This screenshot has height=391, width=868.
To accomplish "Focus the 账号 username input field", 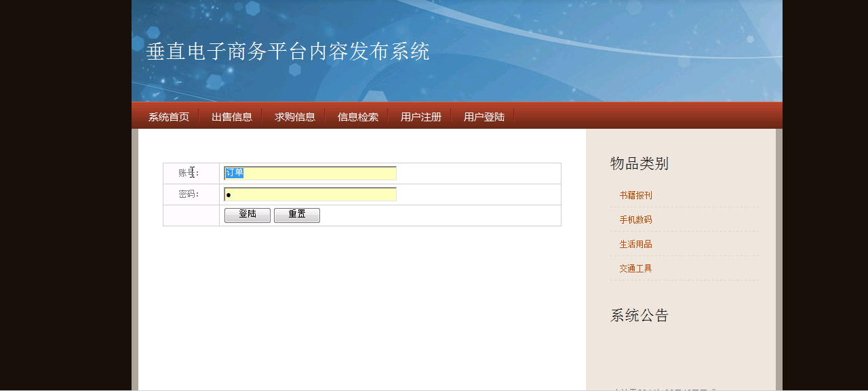I will pyautogui.click(x=311, y=173).
